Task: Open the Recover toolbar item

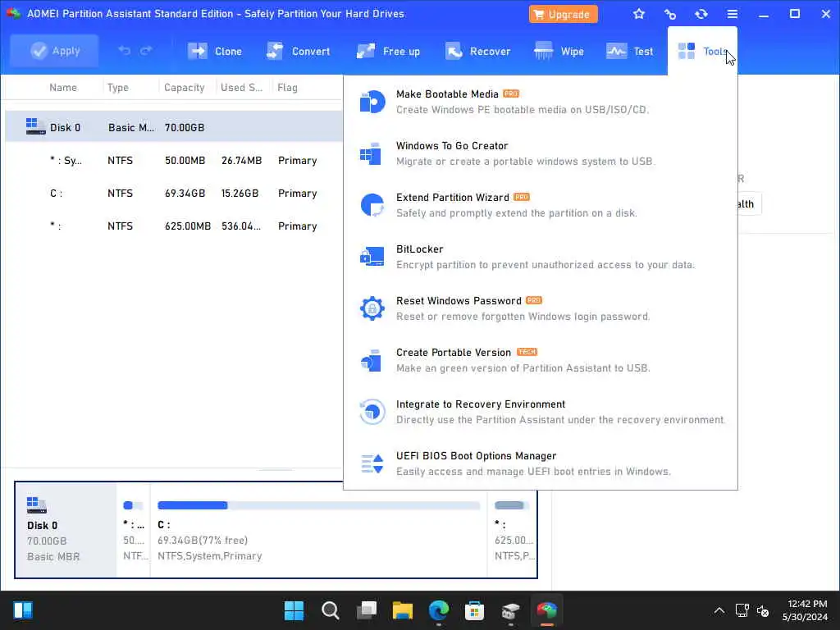Action: 477,52
